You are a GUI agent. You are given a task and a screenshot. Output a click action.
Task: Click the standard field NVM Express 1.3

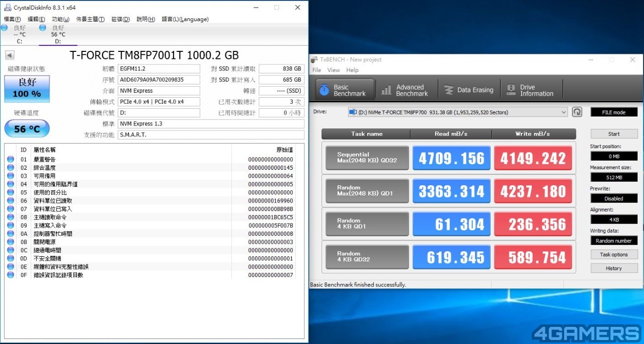click(211, 124)
